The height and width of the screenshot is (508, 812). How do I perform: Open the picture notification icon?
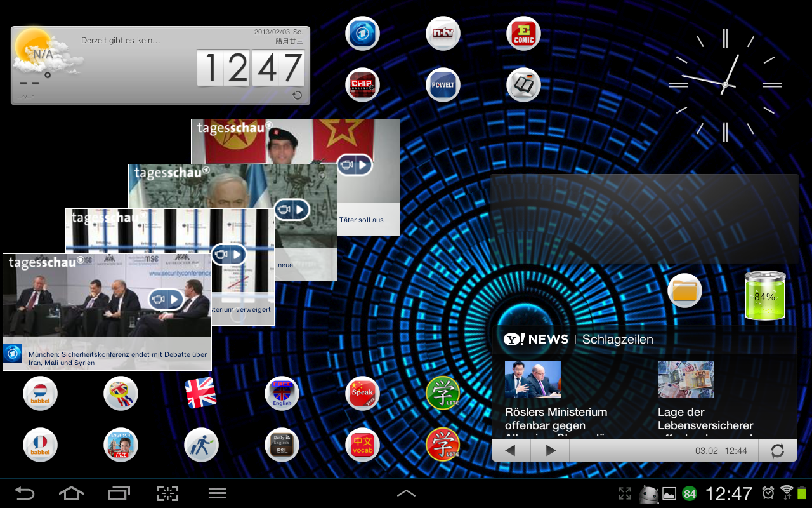[669, 493]
